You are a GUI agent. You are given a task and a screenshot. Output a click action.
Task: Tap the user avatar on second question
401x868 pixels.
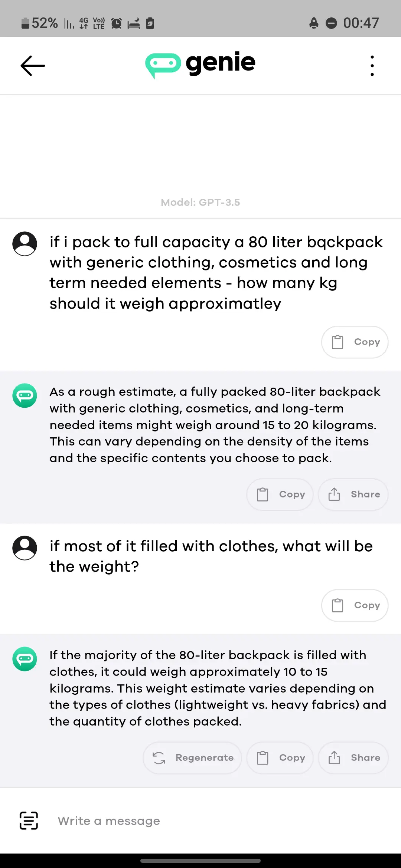pyautogui.click(x=25, y=548)
